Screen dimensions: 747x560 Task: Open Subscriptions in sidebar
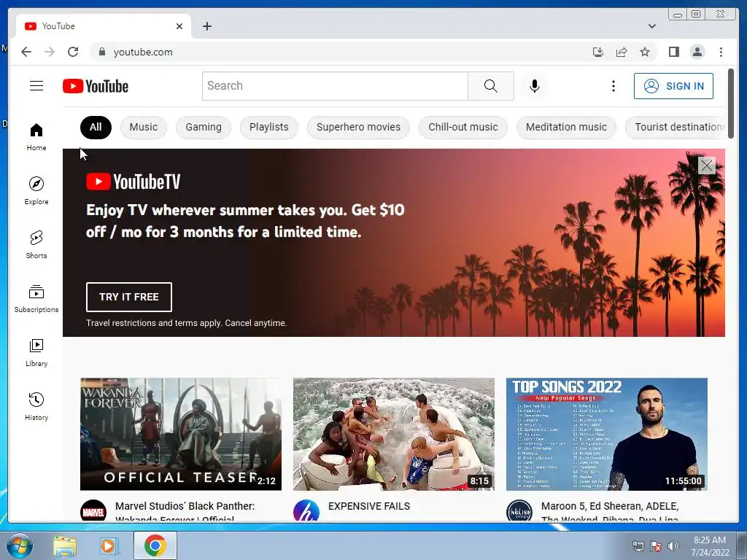tap(36, 298)
